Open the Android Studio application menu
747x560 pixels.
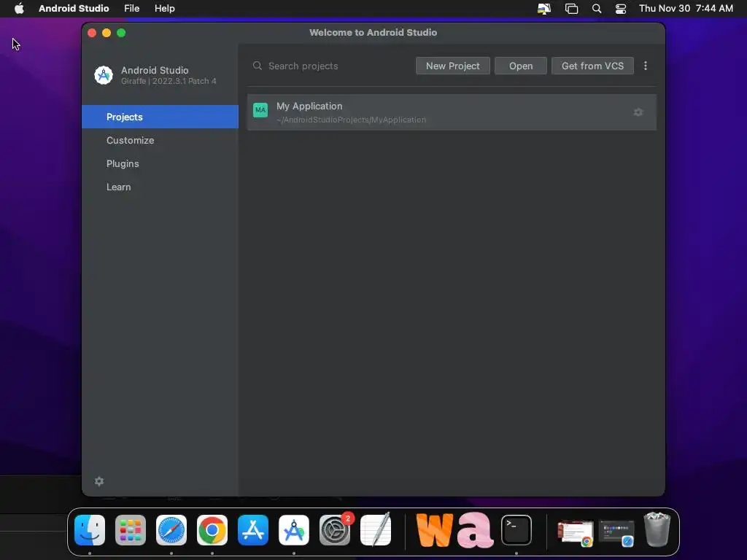click(74, 8)
